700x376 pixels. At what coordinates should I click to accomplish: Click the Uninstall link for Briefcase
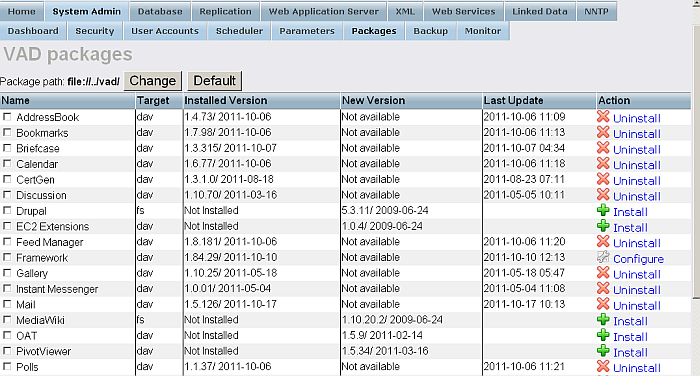[x=637, y=150]
